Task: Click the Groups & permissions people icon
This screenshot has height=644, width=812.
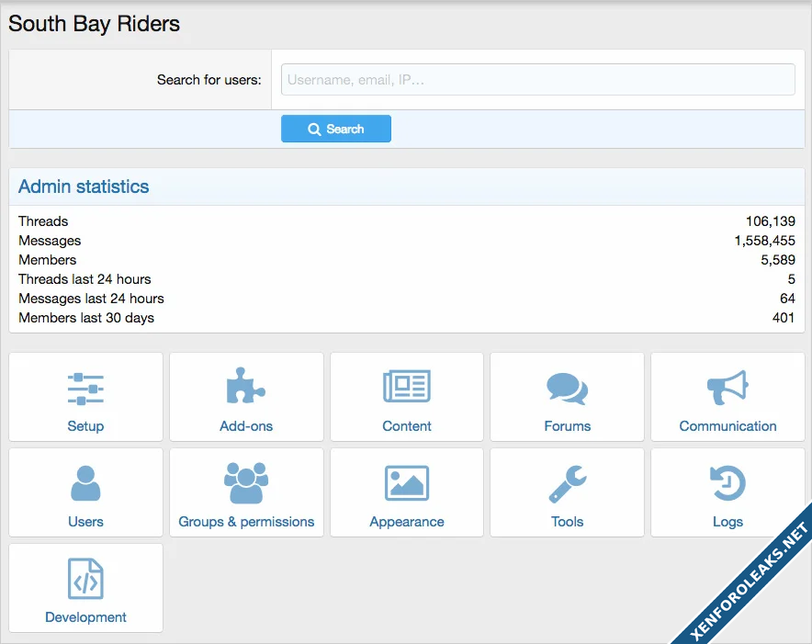Action: coord(246,483)
